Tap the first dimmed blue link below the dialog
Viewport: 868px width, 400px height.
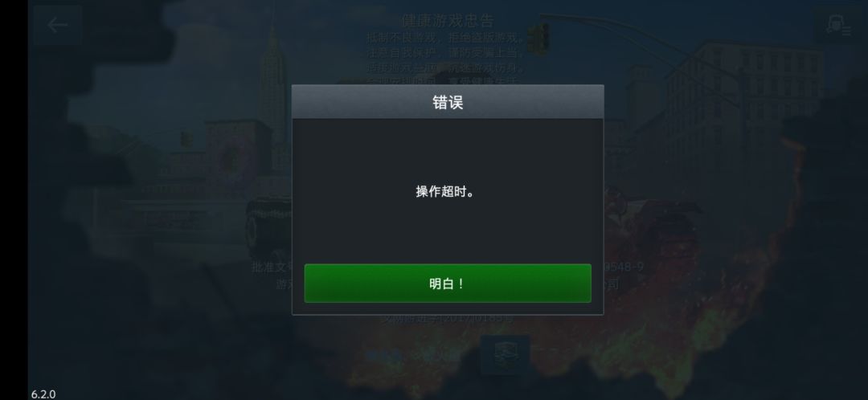pos(385,357)
